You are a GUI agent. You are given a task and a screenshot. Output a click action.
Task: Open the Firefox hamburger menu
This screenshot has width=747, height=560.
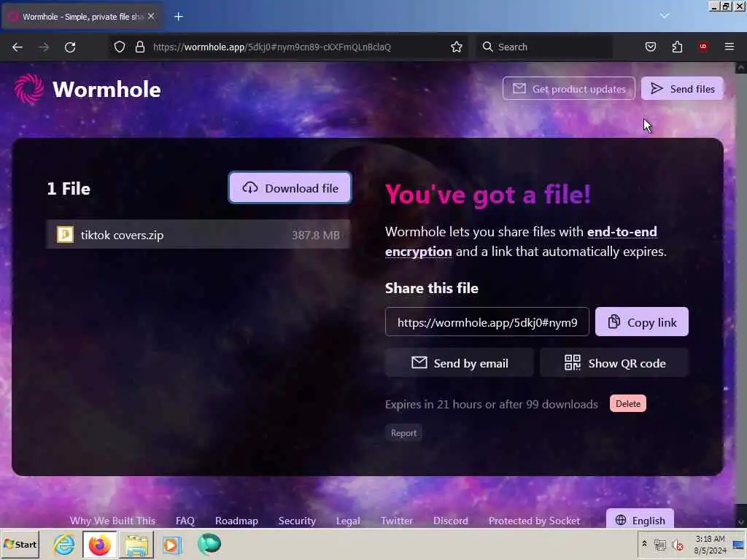(x=729, y=47)
